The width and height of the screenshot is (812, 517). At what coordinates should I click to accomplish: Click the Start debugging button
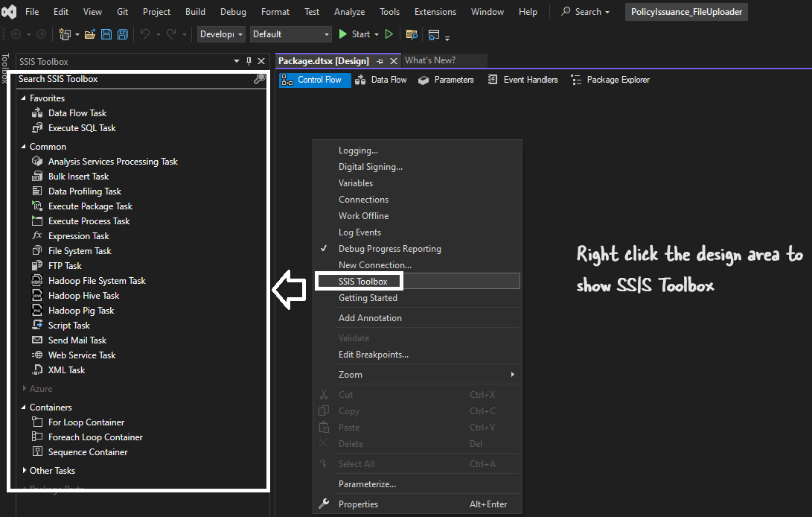click(355, 34)
